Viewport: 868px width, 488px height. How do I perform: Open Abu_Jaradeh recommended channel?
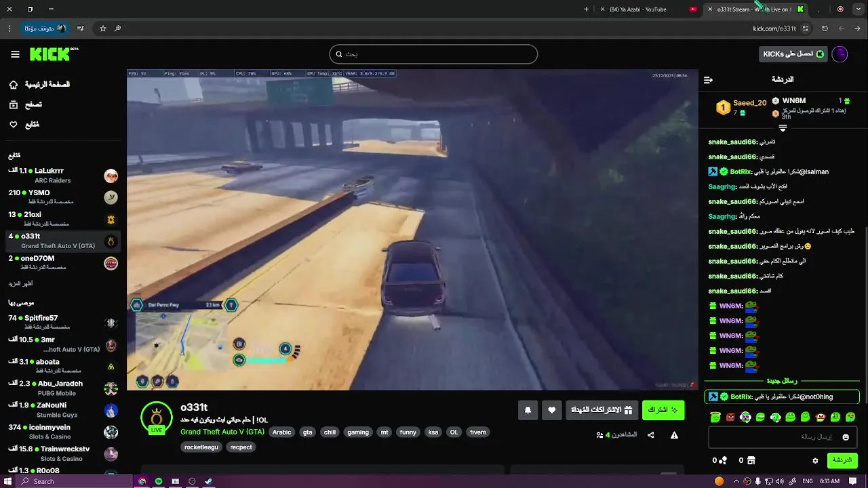coord(62,388)
